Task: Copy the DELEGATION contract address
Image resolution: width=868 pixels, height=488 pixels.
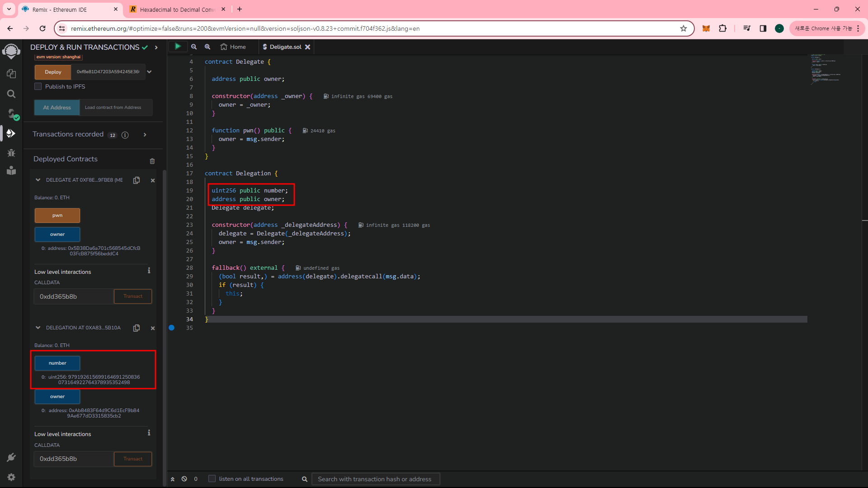Action: (x=137, y=328)
